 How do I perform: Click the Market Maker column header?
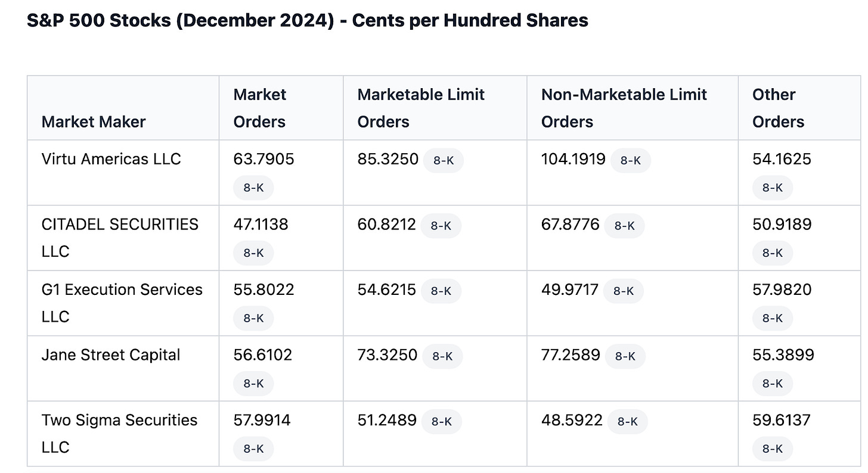[94, 122]
